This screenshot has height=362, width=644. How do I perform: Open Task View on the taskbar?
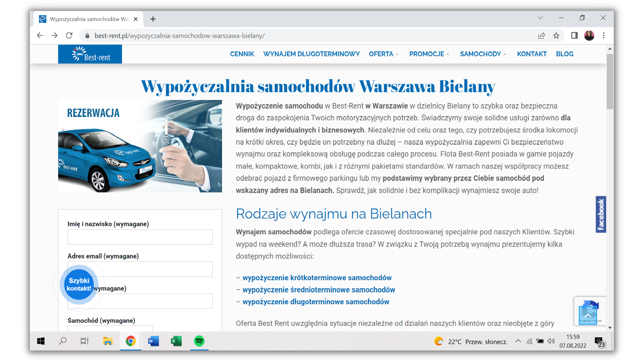click(x=85, y=341)
